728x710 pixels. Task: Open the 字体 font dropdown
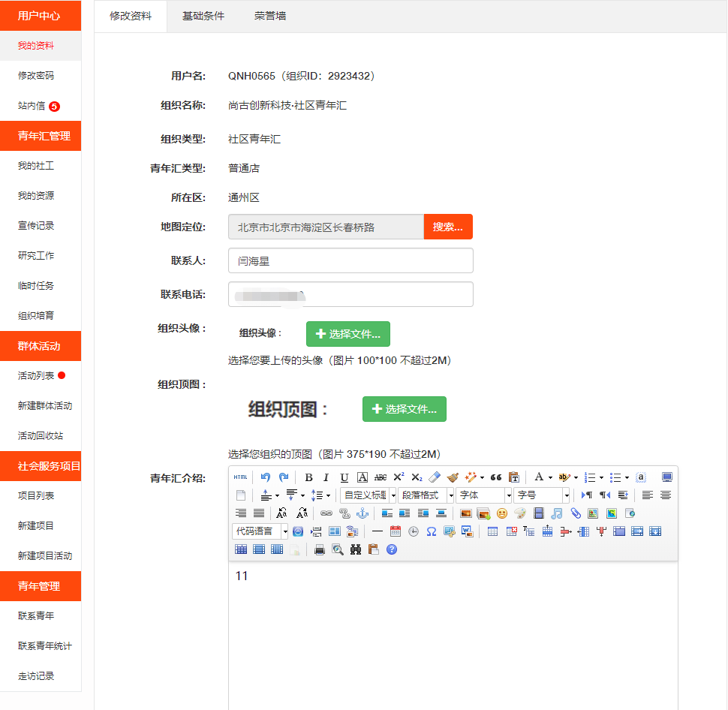click(484, 495)
